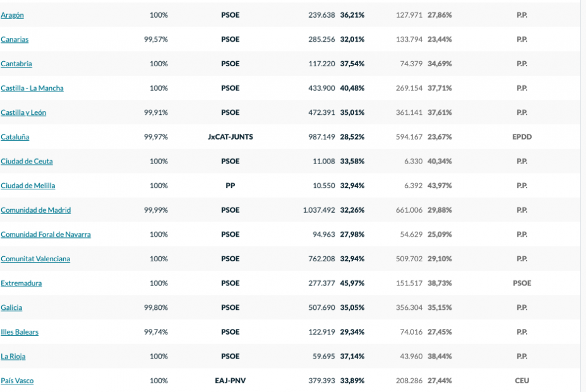Open the Cataluña region link
Viewport: 586px width, 392px height.
tap(15, 137)
